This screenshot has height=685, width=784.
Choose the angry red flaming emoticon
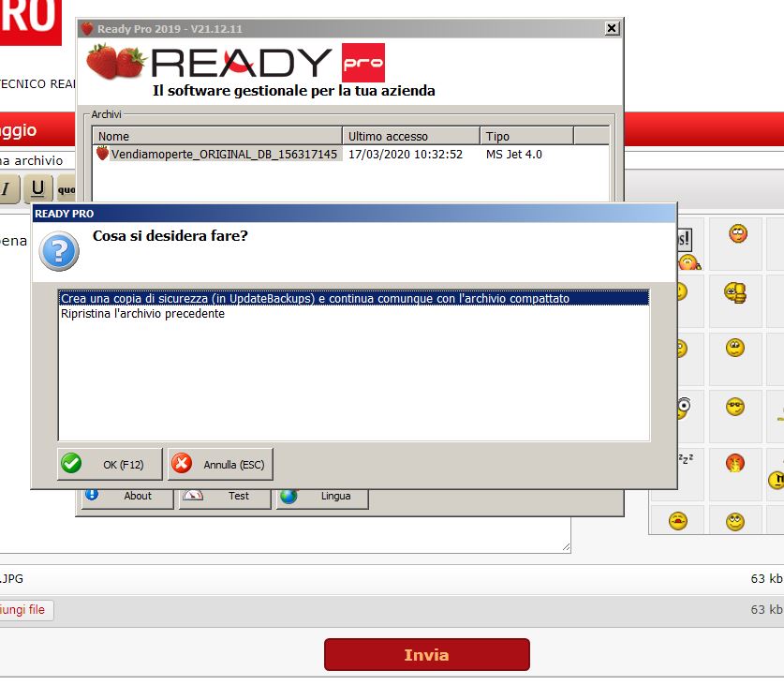[735, 463]
